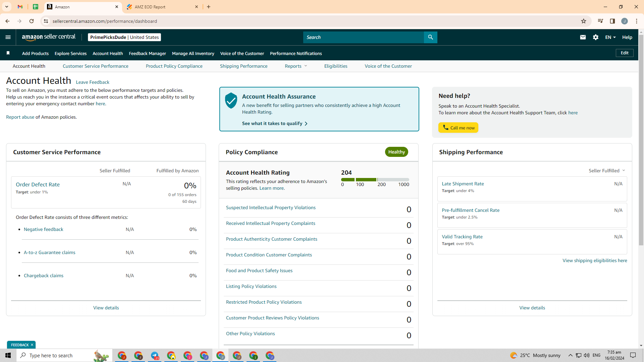Screen dimensions: 644x362
Task: Open Telegram from the taskbar
Action: tap(155, 355)
